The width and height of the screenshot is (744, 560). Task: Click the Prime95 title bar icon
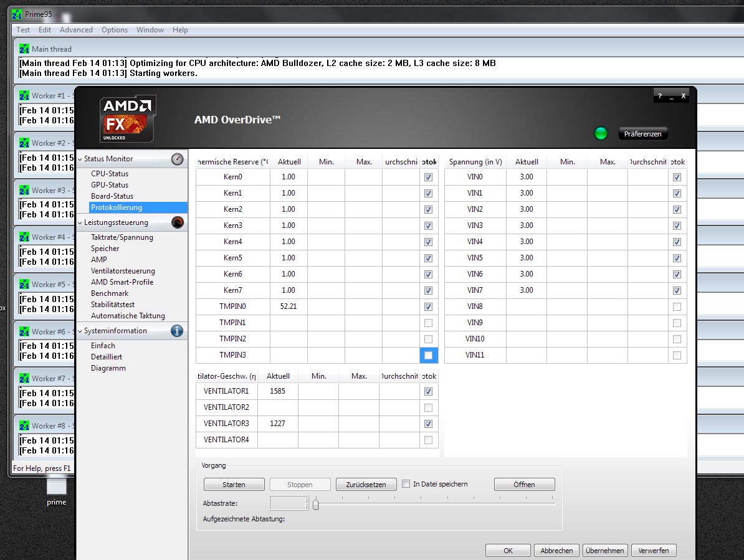tap(17, 14)
